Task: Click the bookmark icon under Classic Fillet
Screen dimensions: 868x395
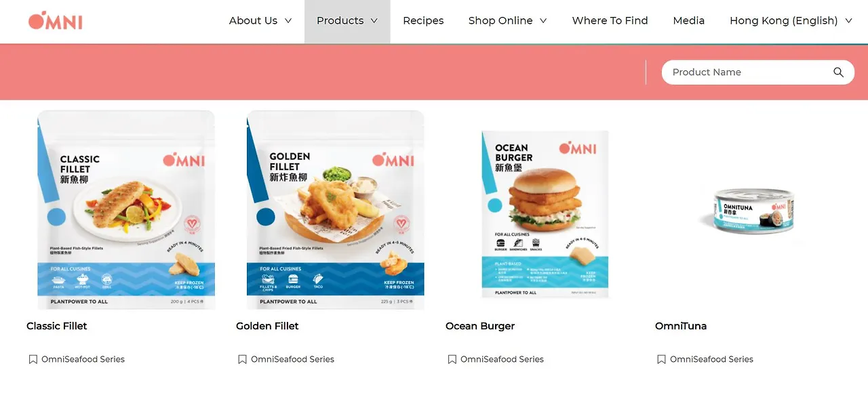Action: [33, 359]
